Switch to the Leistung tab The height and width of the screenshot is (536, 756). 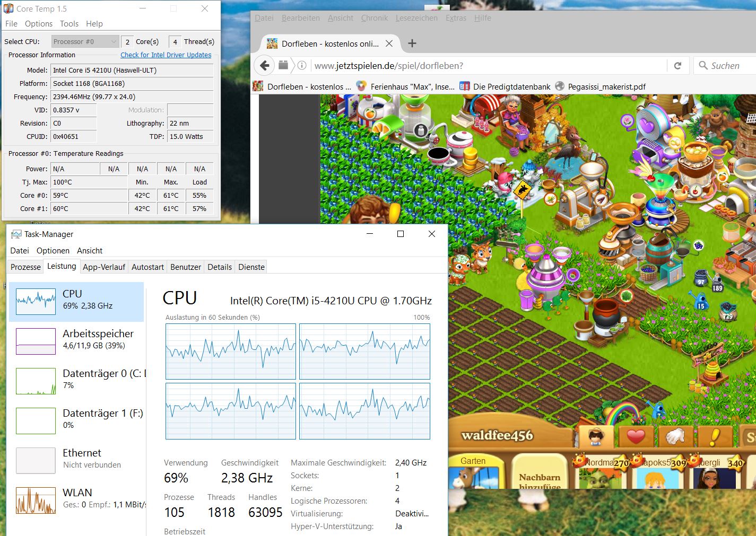62,266
